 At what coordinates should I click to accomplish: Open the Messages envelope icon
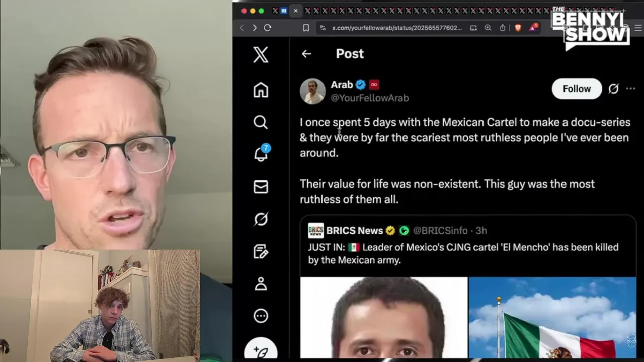(261, 187)
